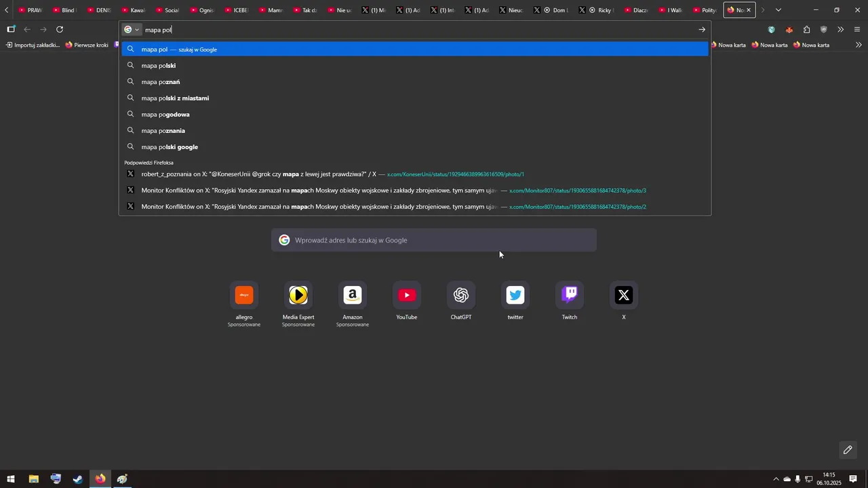Open the twitter shortcut tile
The width and height of the screenshot is (868, 488).
pos(515,296)
